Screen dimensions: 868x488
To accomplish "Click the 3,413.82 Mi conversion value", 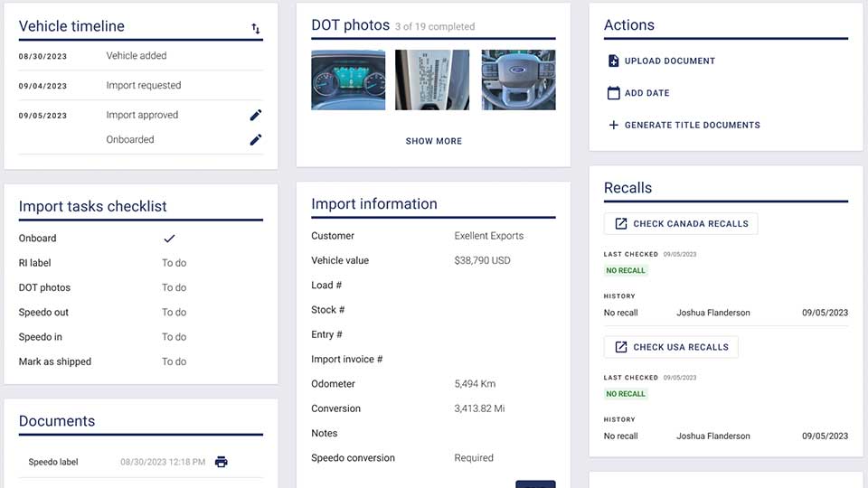I will click(x=479, y=408).
